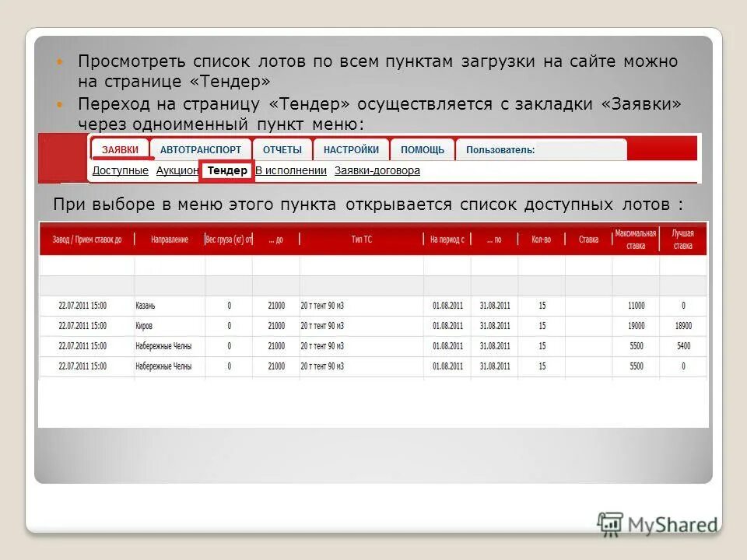The image size is (747, 560).
Task: Open the НАСТРОЙКИ tab
Action: (350, 149)
